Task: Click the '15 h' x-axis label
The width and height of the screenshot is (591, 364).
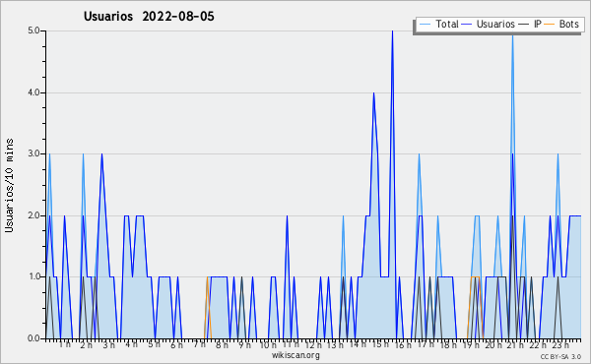Action: click(380, 344)
